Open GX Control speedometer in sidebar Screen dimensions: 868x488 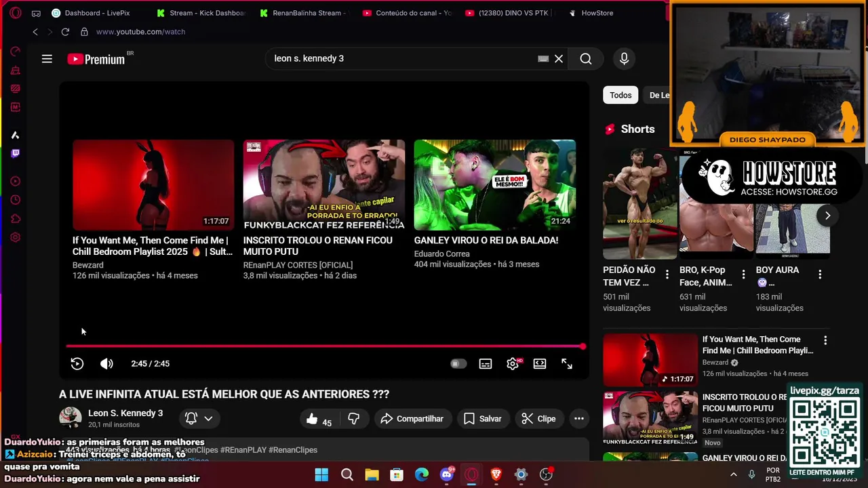[x=15, y=52]
